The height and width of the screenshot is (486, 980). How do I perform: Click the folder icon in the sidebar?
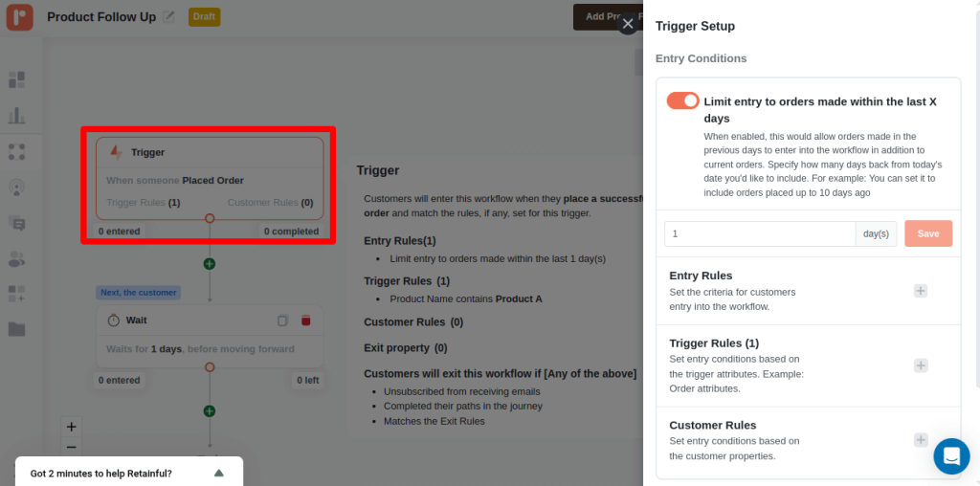pos(16,329)
